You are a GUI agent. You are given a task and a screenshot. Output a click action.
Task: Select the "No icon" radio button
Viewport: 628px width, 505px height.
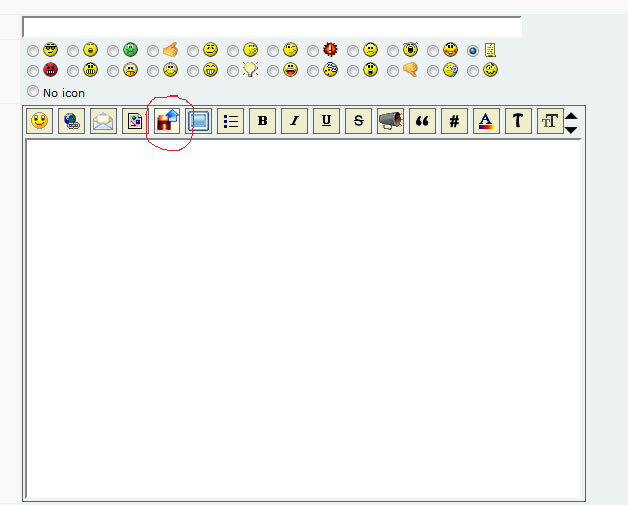(33, 91)
